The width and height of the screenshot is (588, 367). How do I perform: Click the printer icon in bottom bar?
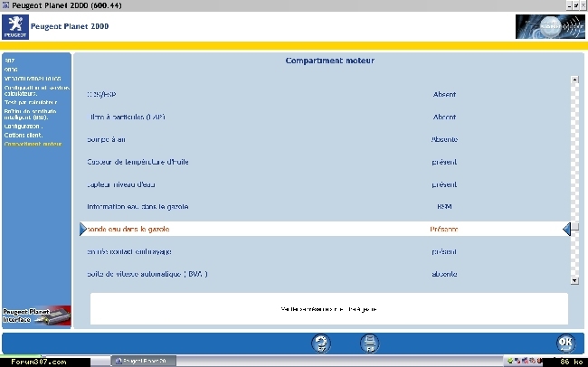pyautogui.click(x=370, y=343)
